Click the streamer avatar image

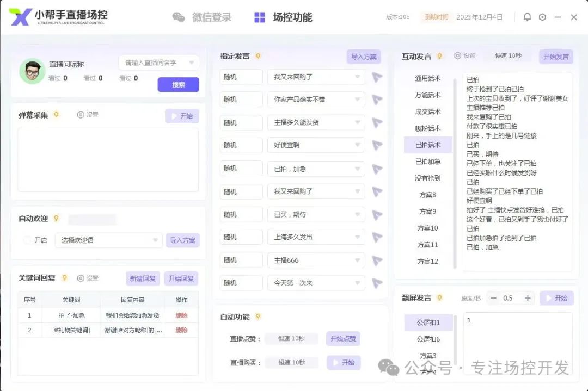tap(32, 71)
